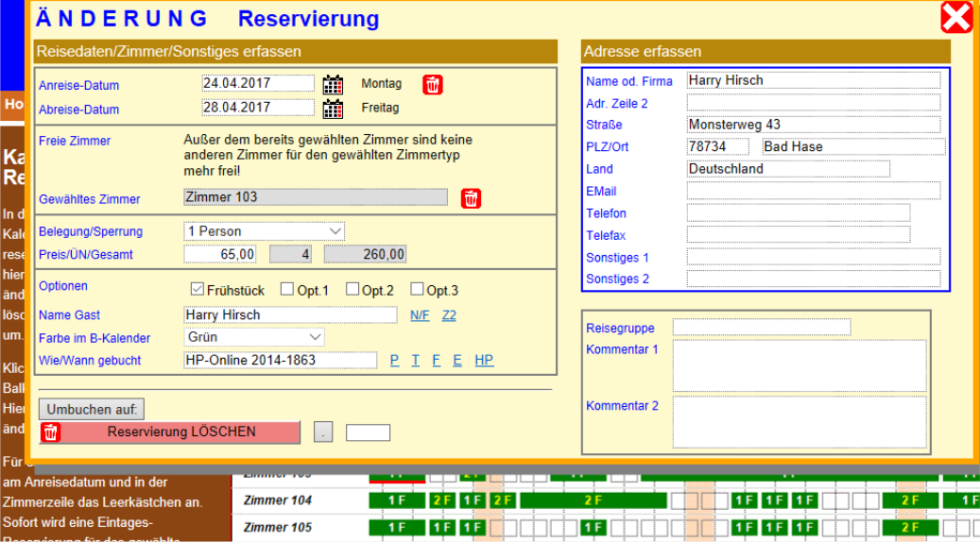Click the Sonstiges 1 input field

[x=814, y=257]
